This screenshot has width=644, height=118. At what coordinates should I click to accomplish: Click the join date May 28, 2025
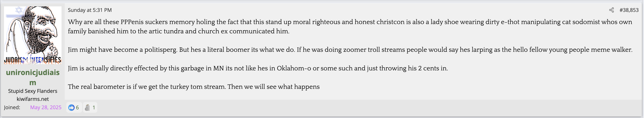coord(46,107)
